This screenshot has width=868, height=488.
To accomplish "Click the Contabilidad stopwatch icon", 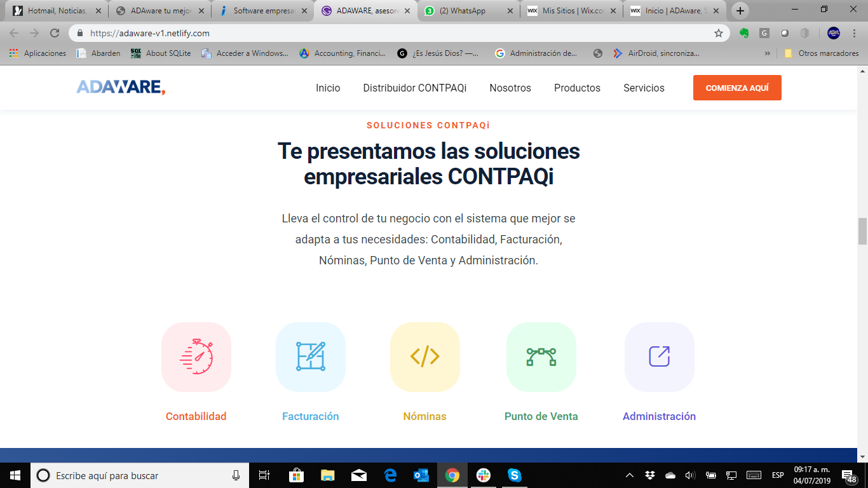I will click(196, 356).
